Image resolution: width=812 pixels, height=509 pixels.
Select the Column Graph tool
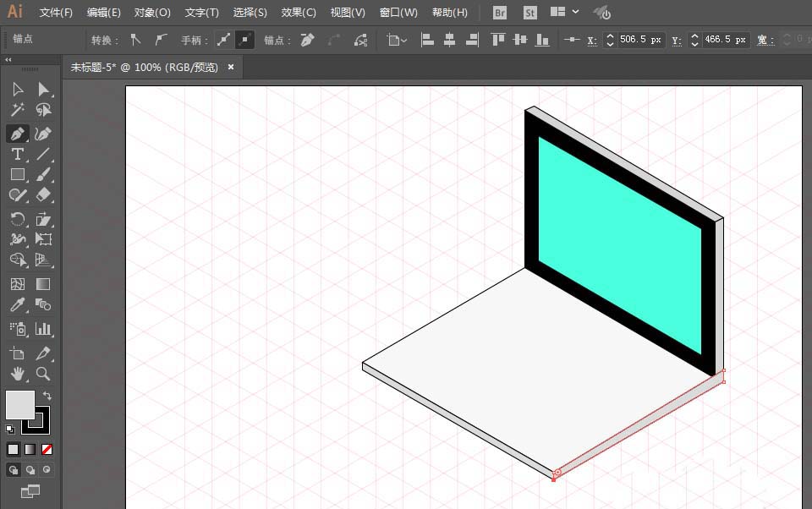pyautogui.click(x=43, y=329)
